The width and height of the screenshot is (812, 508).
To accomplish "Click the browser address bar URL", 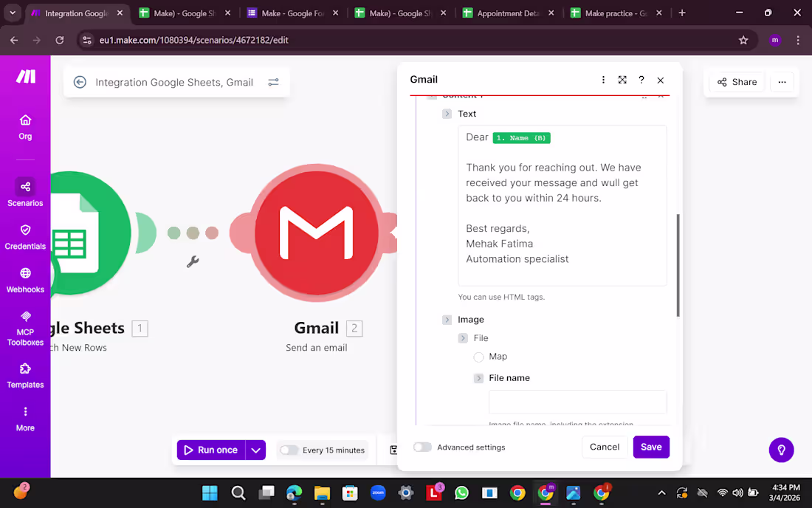I will pos(193,40).
